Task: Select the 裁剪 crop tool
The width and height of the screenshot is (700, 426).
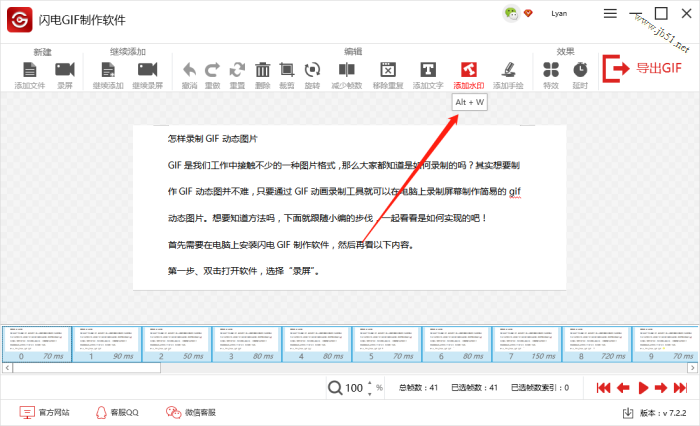Action: pos(287,75)
